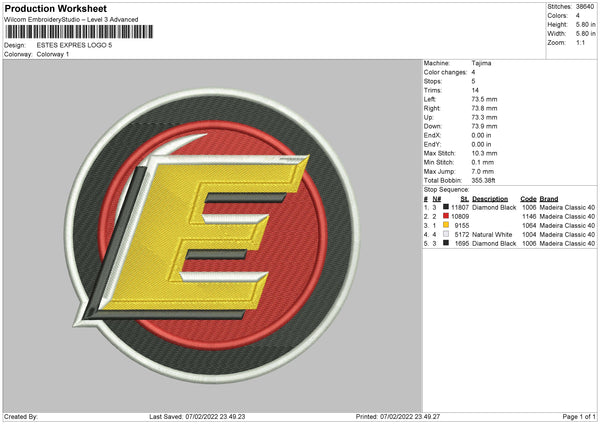This screenshot has width=600, height=424.
Task: Click the EndY label
Action: (432, 144)
